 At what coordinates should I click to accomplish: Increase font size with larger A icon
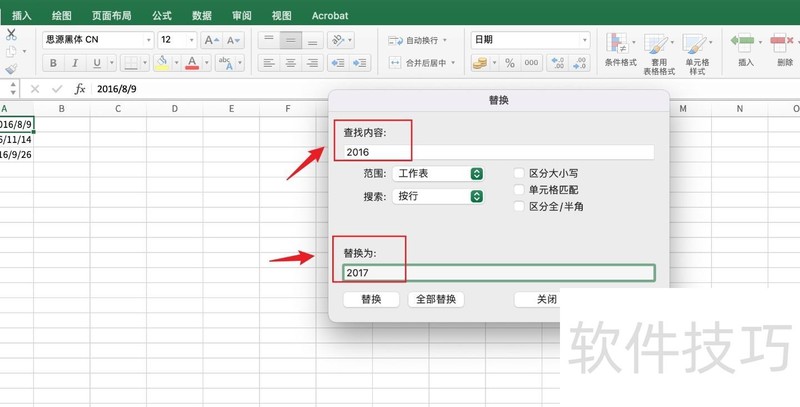pyautogui.click(x=211, y=40)
